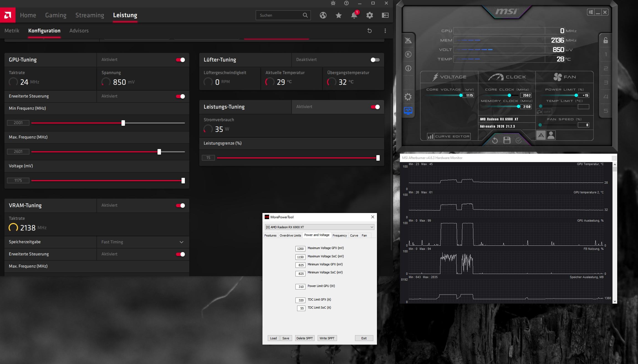Reset tuning with the undo arrow icon
Screen dimensions: 638x364
(x=369, y=31)
